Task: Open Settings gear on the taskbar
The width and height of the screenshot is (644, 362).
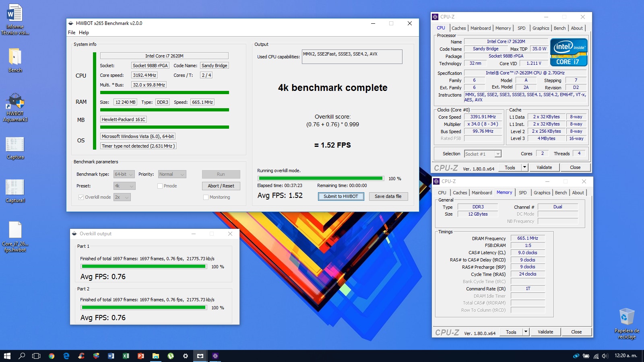Action: [186, 356]
